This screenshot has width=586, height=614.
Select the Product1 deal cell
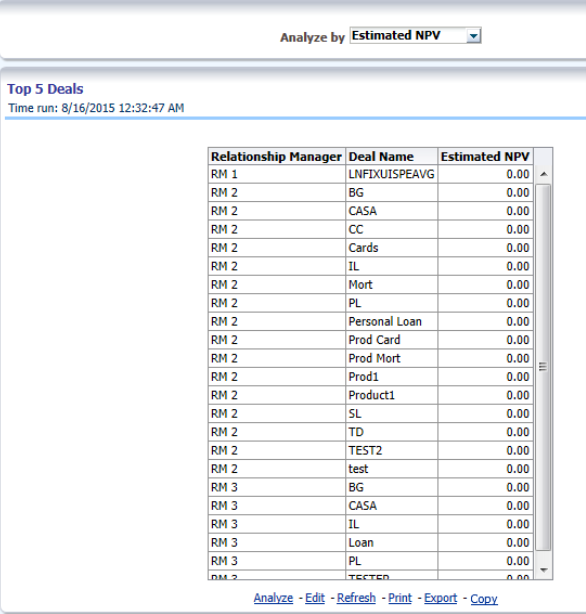391,395
